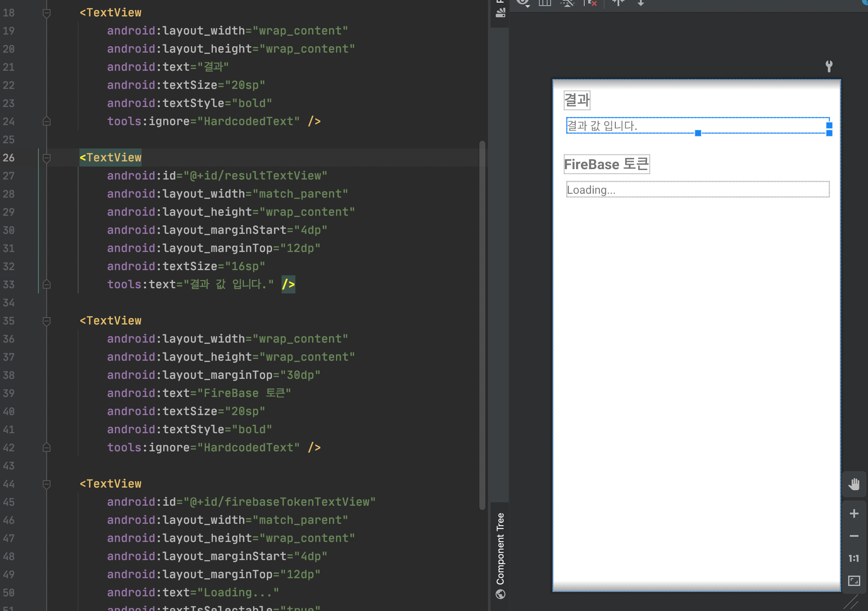
Task: Collapse the TextView block at line 26
Action: click(47, 158)
